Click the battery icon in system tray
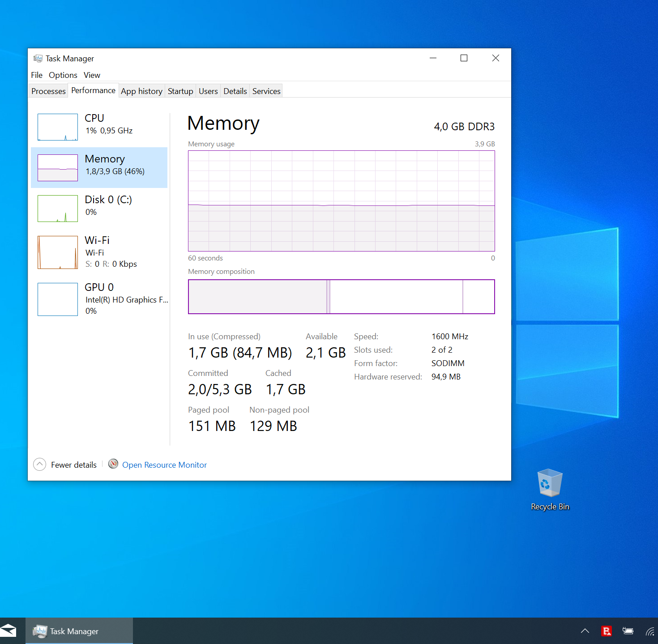This screenshot has width=658, height=644. point(628,631)
